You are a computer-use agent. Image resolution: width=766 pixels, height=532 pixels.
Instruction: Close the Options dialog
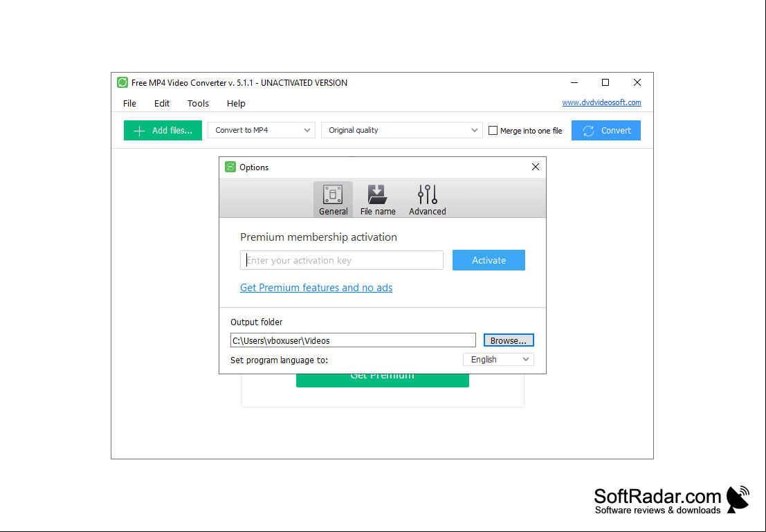click(x=536, y=167)
